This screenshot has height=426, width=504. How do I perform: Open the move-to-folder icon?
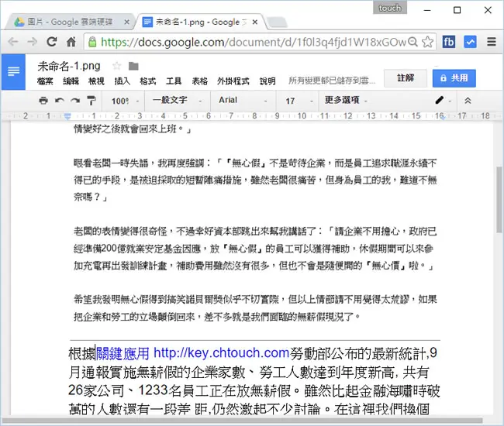click(133, 66)
